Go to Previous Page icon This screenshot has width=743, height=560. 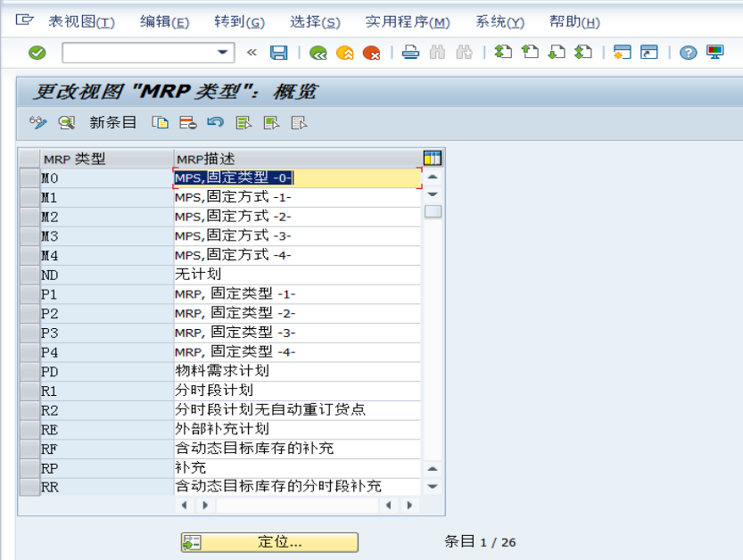(x=530, y=52)
